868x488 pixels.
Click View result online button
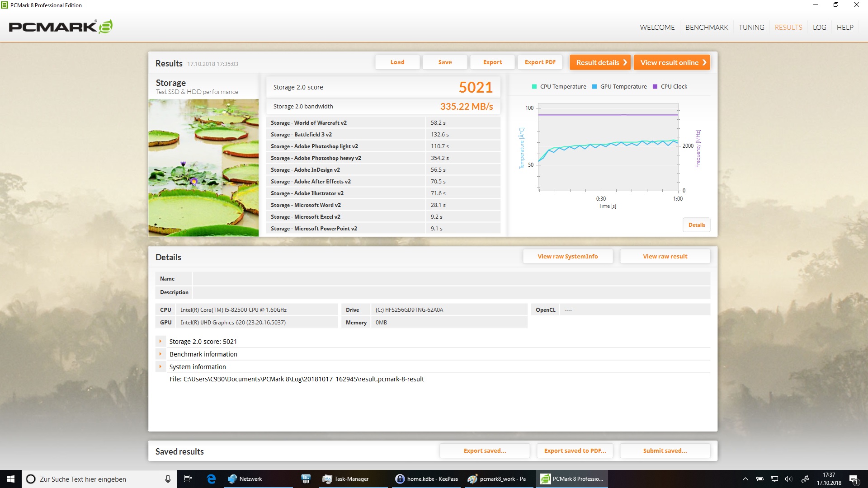tap(671, 62)
